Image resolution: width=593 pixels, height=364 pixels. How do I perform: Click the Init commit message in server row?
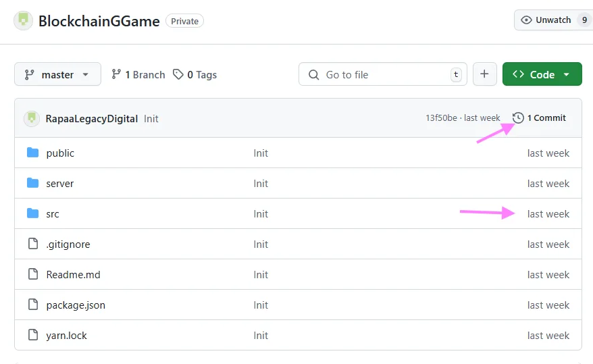click(261, 183)
